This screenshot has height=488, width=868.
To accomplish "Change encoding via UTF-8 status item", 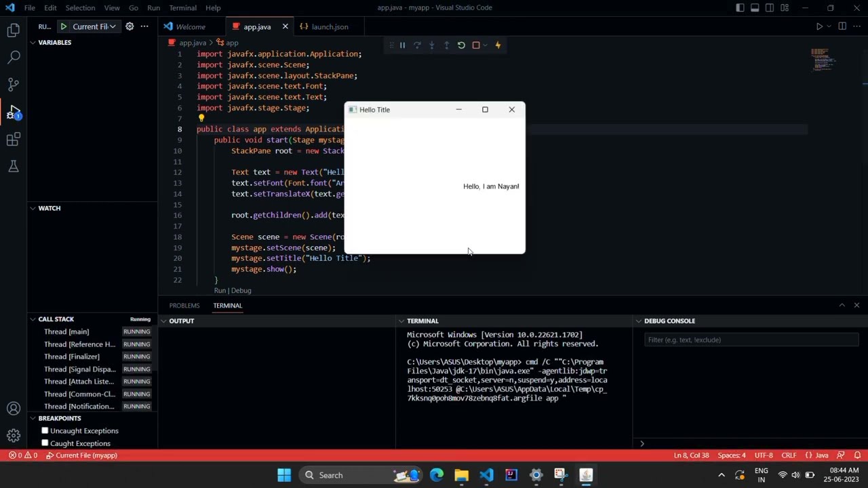I will point(763,455).
